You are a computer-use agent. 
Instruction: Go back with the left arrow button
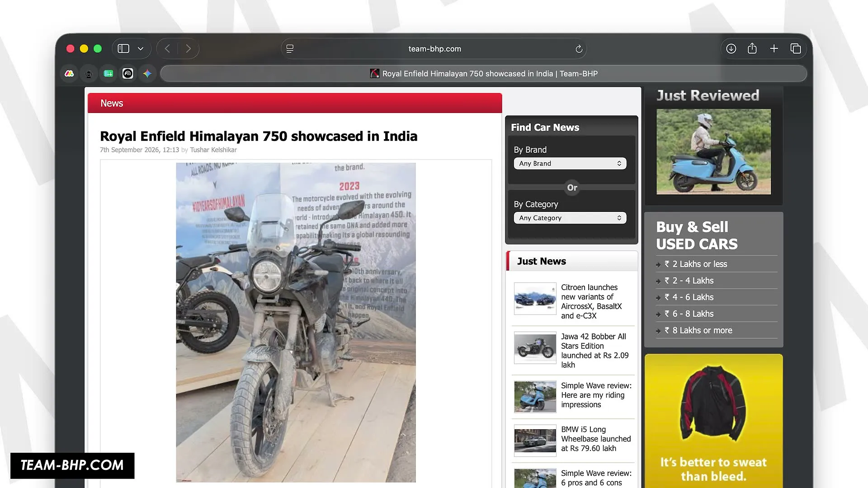(168, 49)
